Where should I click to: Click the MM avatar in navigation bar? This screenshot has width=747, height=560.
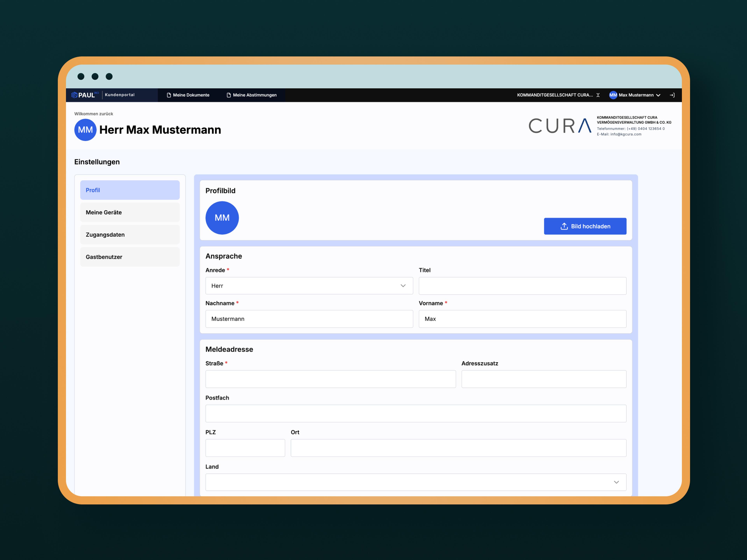coord(613,95)
